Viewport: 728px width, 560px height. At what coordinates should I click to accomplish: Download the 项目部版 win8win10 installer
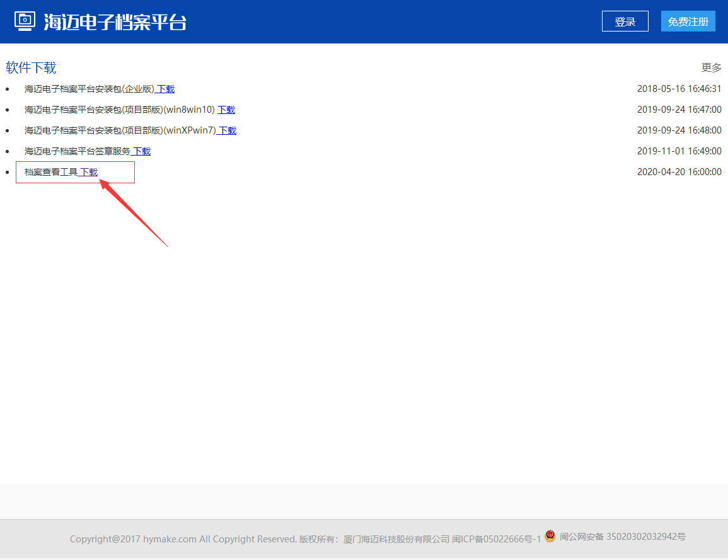[226, 110]
